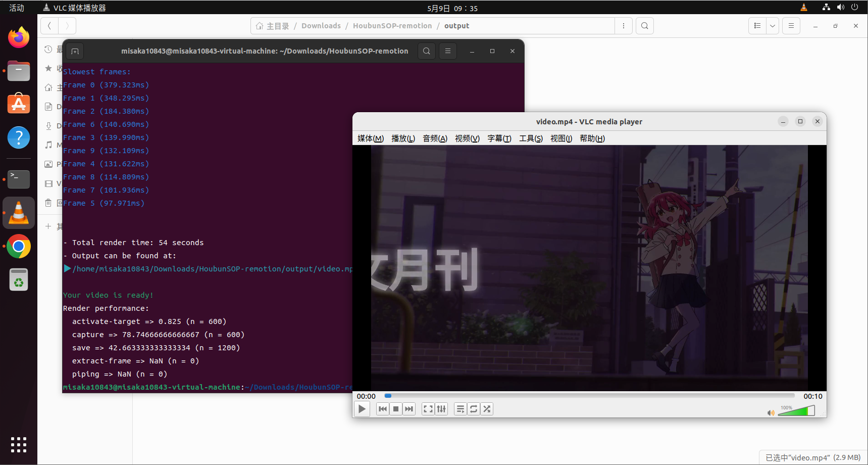Open Starred in file manager sidebar
Image resolution: width=868 pixels, height=465 pixels.
click(53, 68)
